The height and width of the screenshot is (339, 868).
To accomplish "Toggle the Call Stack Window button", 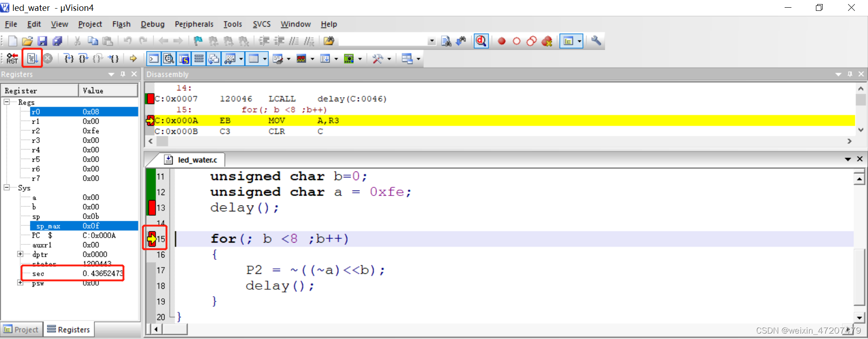I will point(214,58).
